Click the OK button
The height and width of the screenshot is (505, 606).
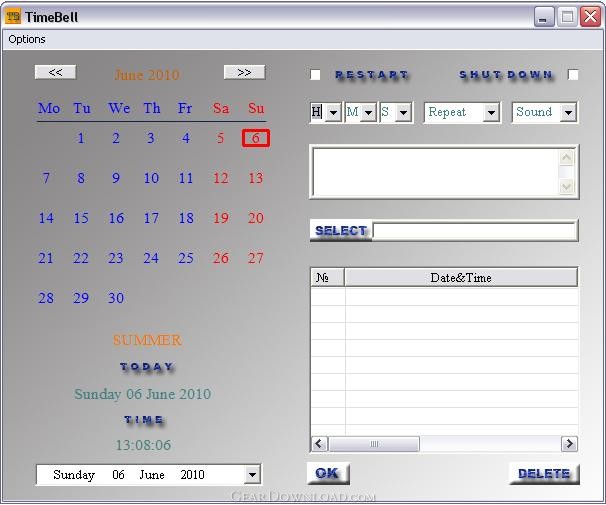pos(328,473)
